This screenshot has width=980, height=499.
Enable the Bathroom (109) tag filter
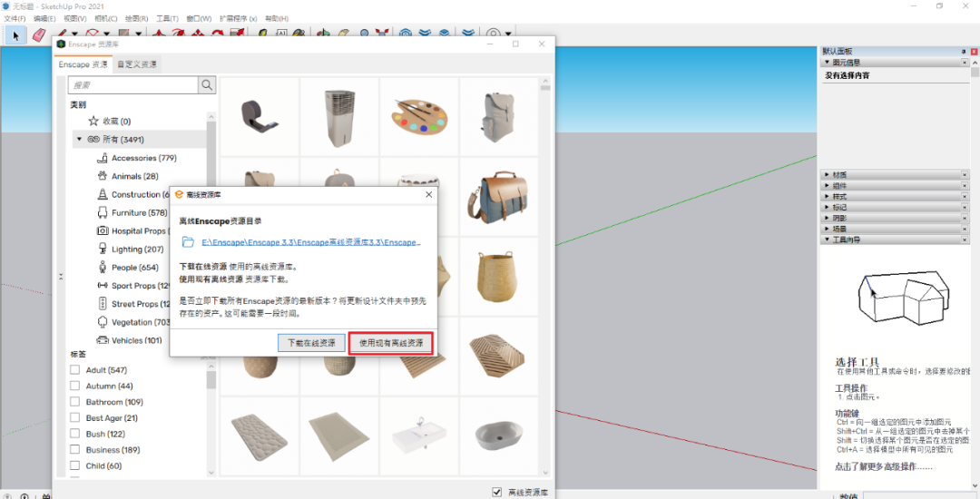point(75,402)
